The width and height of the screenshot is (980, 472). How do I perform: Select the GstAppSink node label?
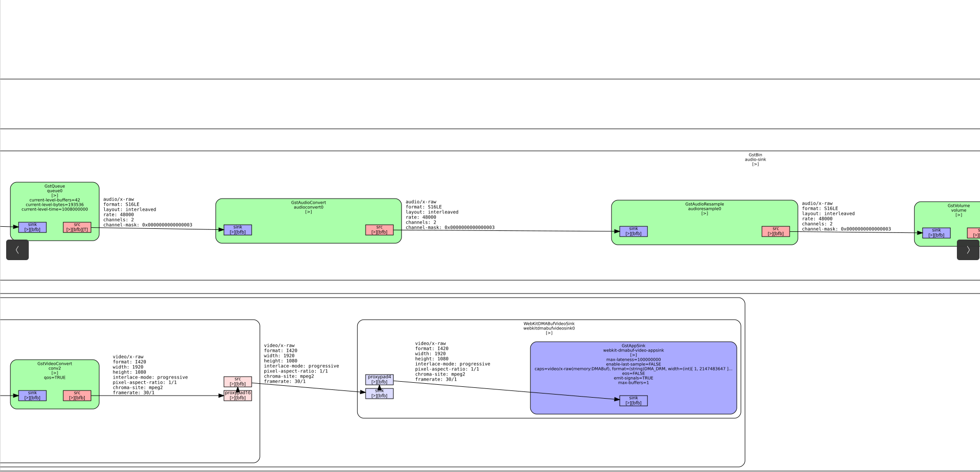tap(633, 346)
